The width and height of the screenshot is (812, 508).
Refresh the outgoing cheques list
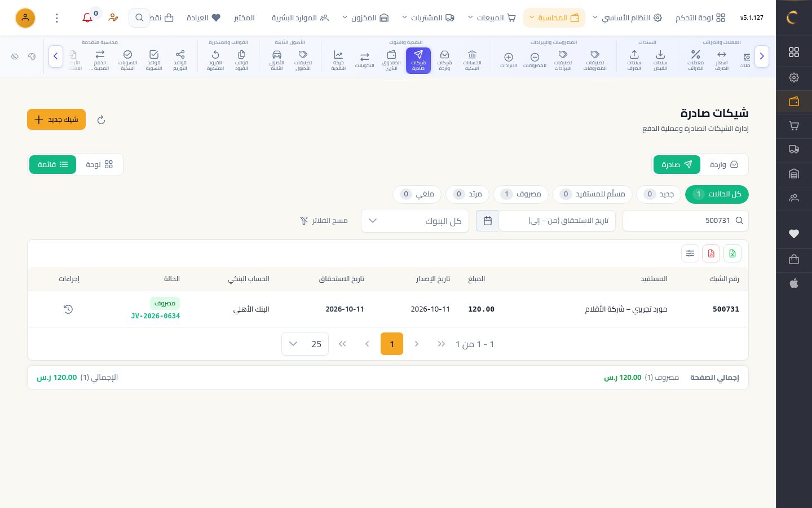click(x=101, y=120)
